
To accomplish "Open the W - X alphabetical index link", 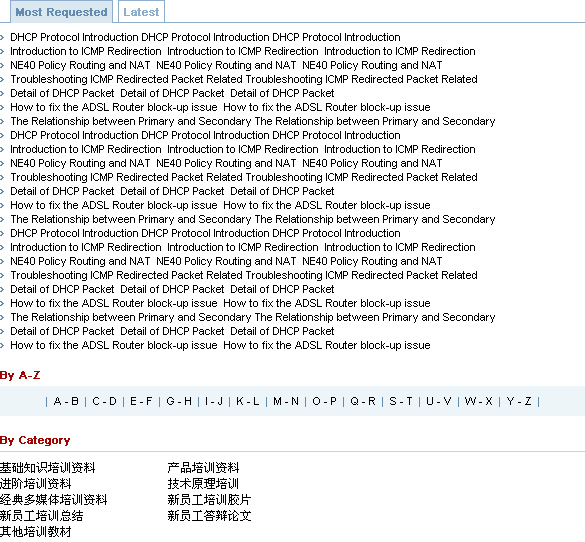I will pos(479,401).
